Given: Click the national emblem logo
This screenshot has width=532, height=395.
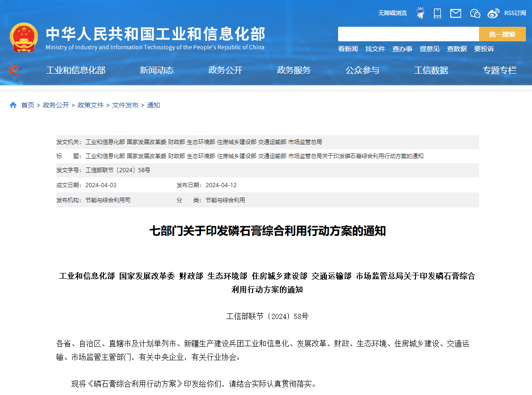Looking at the screenshot, I should 24,38.
